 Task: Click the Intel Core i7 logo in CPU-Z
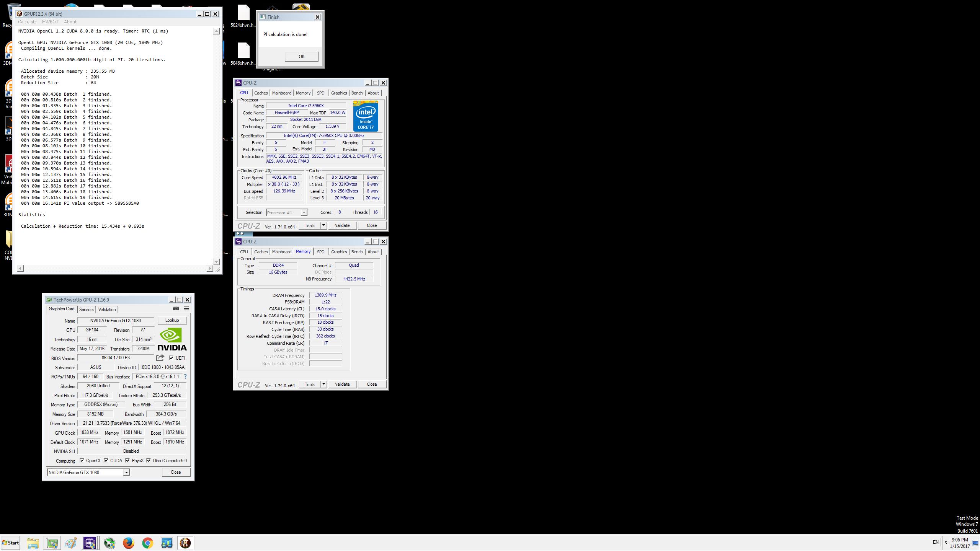tap(366, 116)
